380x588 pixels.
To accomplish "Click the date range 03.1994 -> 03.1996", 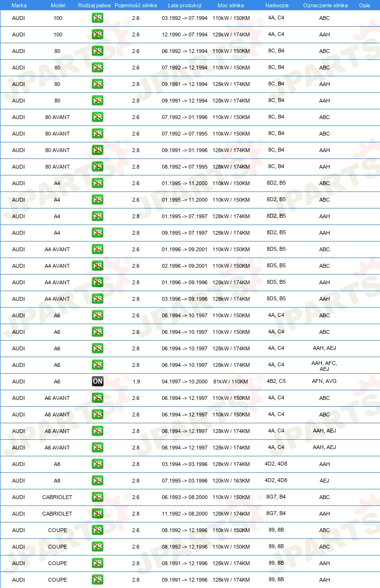I will click(185, 464).
